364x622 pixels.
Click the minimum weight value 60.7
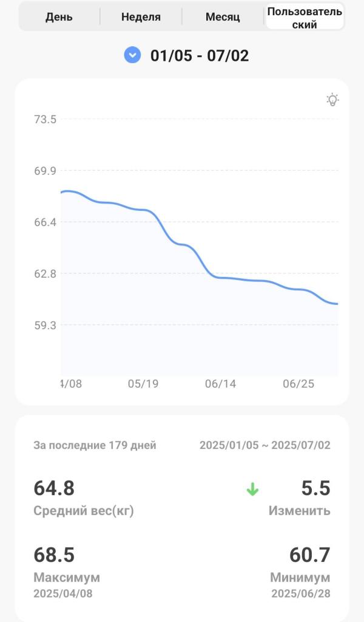309,555
